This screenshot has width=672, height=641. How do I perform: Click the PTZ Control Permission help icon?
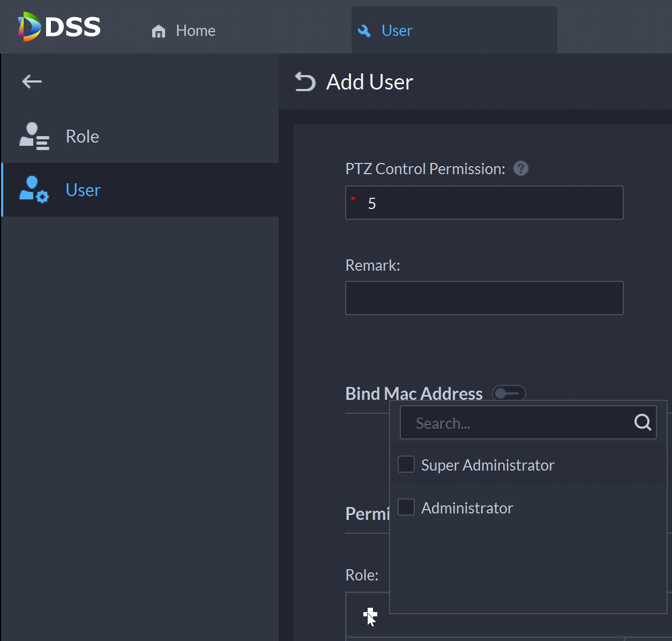point(520,169)
